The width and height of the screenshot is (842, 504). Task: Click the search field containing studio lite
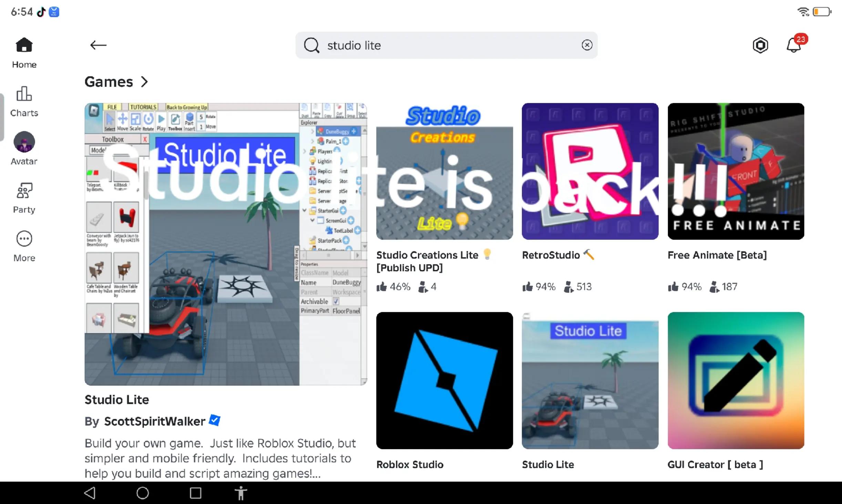[446, 45]
